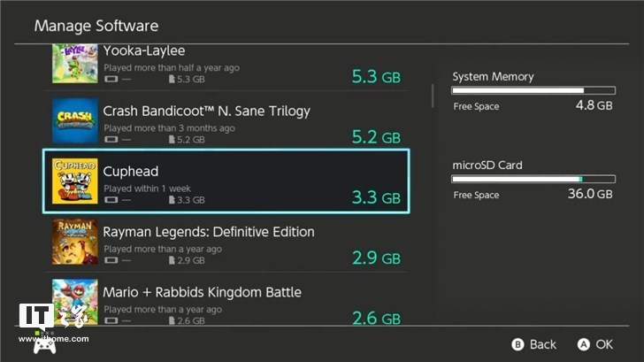Click the B button icon

pos(517,344)
